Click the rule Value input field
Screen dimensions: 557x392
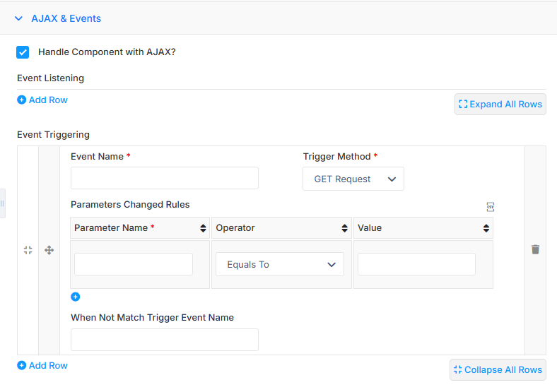pyautogui.click(x=416, y=264)
